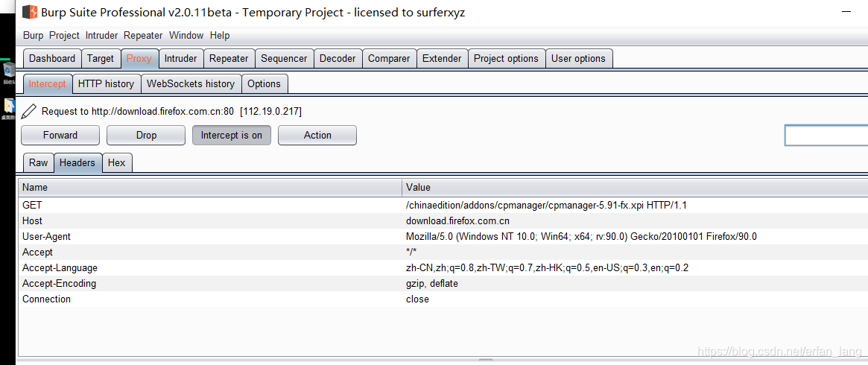
Task: Open the WebSockets history sub-tab
Action: [191, 84]
